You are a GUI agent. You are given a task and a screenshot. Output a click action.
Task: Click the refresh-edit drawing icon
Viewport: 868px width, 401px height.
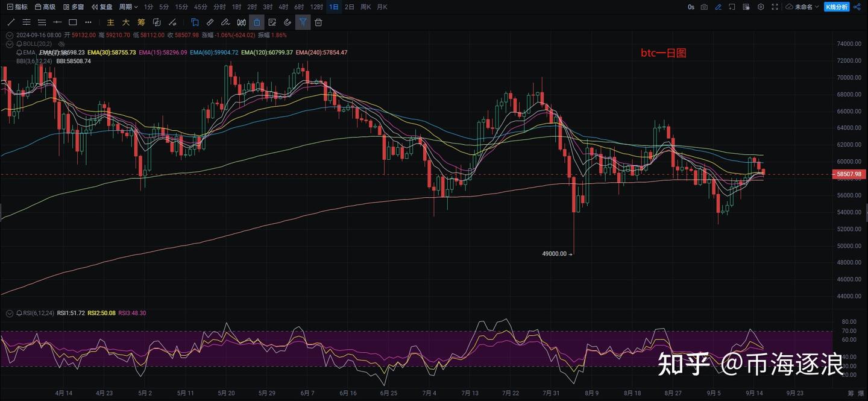(157, 22)
